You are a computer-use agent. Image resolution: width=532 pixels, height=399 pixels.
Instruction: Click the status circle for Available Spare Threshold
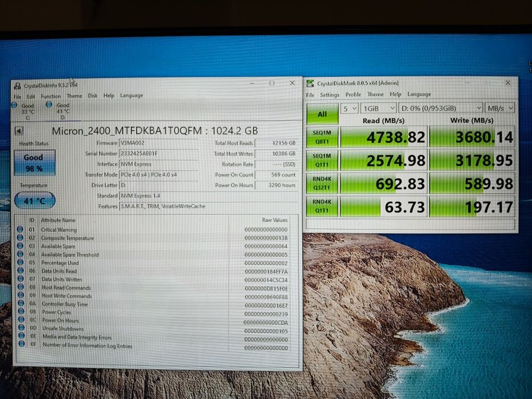point(21,254)
